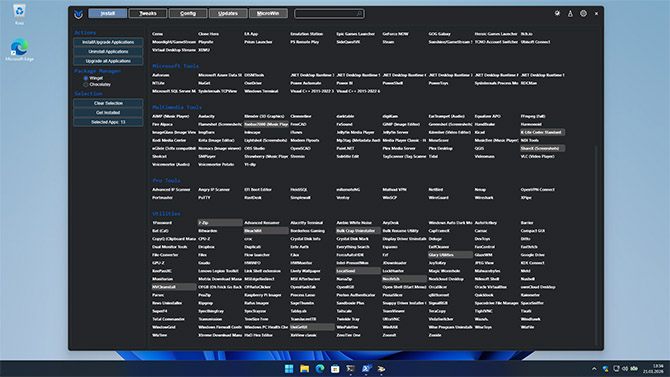Open the MicroWin tab
This screenshot has height=377, width=670.
click(x=268, y=14)
